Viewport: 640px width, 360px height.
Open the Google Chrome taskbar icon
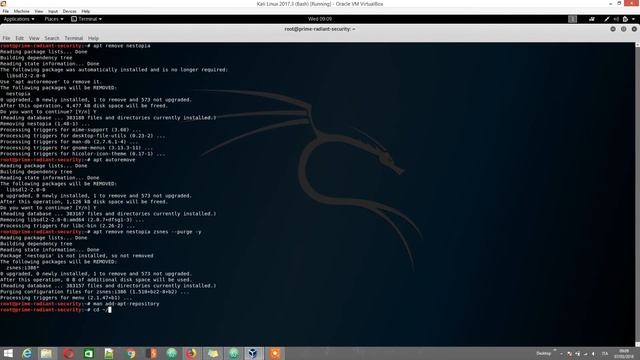tap(131, 353)
